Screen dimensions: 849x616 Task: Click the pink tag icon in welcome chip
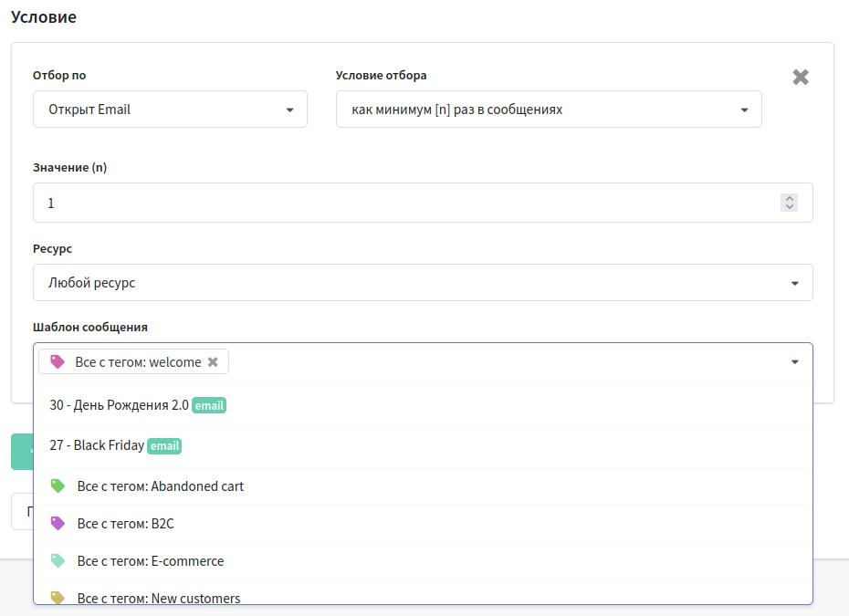[58, 361]
